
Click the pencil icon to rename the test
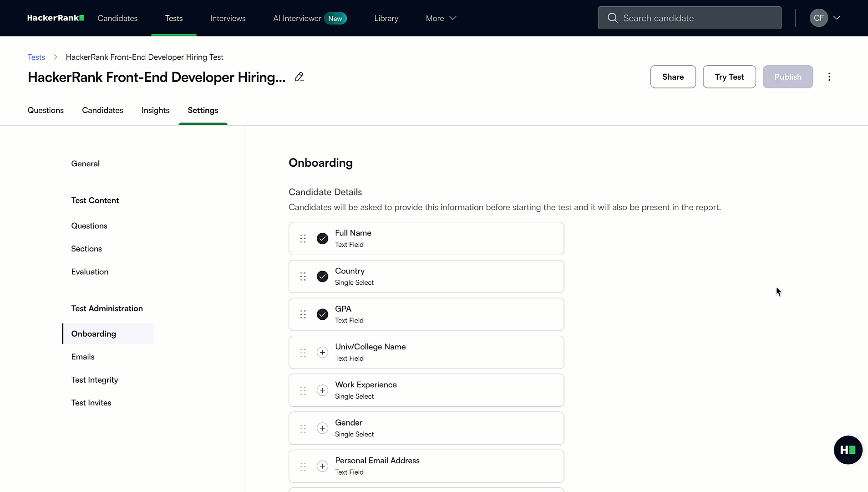pyautogui.click(x=299, y=77)
